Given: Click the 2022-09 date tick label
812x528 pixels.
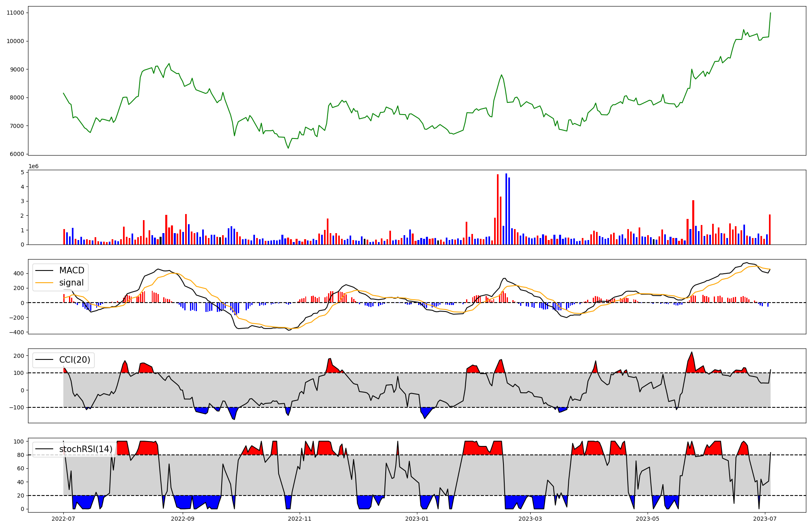Looking at the screenshot, I should 183,519.
